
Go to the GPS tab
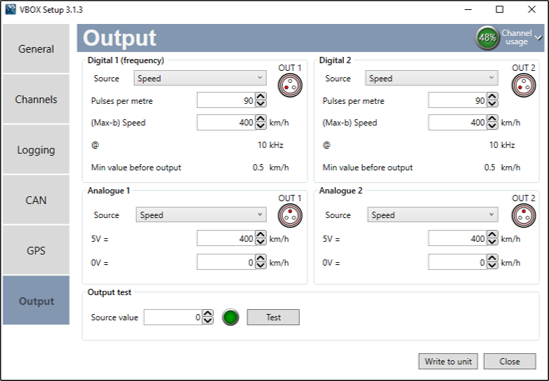pyautogui.click(x=36, y=250)
